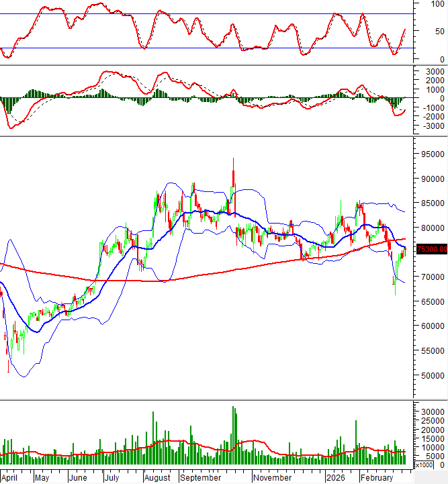Click the July month marker
Image resolution: width=448 pixels, height=484 pixels.
click(112, 478)
